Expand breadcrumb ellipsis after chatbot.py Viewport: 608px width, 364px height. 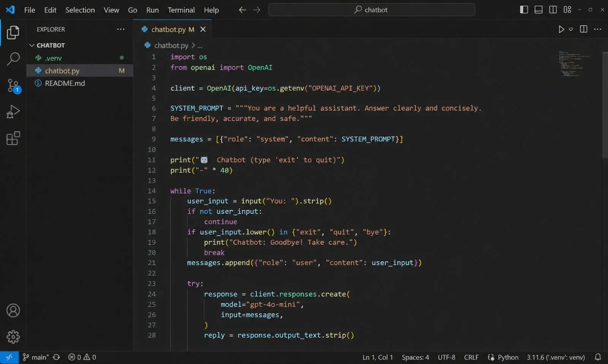[x=200, y=46]
